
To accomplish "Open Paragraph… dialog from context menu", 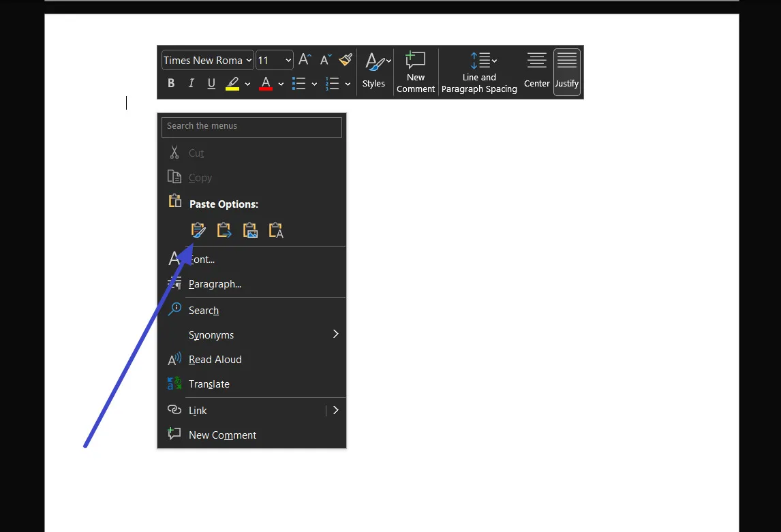I will (251, 283).
